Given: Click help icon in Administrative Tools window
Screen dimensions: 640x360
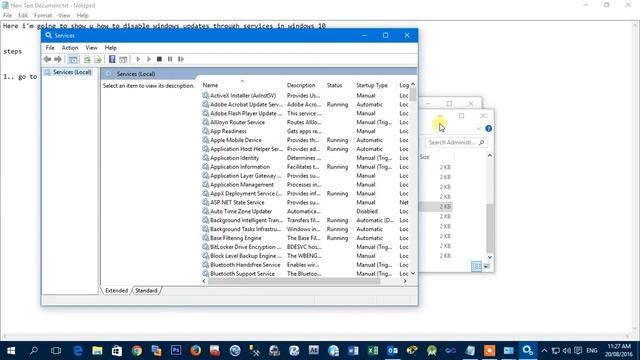Looking at the screenshot, I should (x=489, y=129).
